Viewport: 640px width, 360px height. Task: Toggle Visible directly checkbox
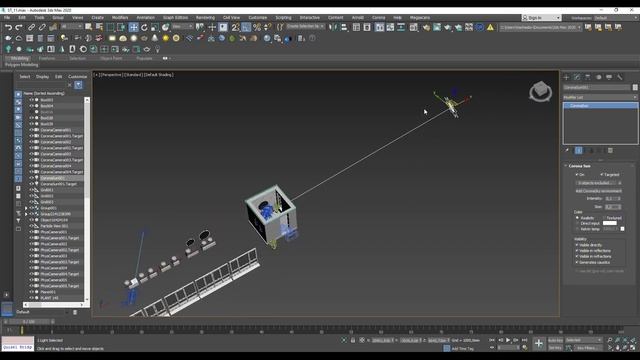(577, 245)
